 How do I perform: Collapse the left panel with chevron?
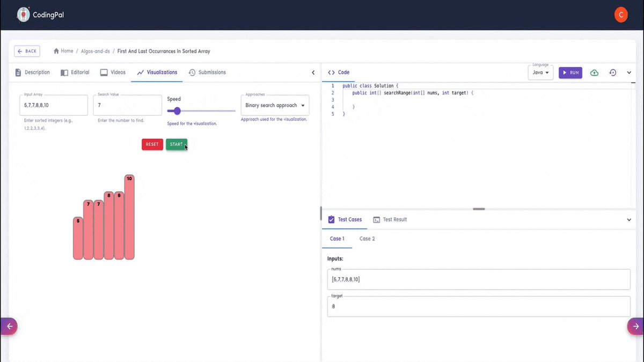313,72
